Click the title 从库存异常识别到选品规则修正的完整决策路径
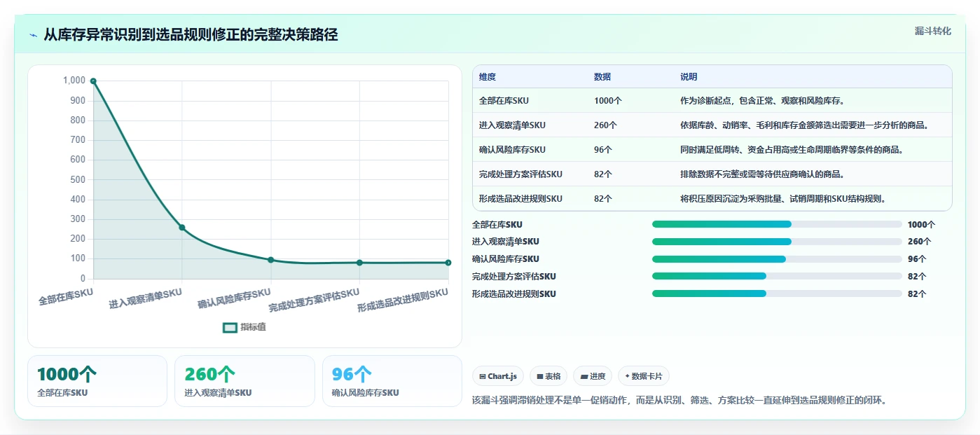Image resolution: width=980 pixels, height=435 pixels. point(191,35)
